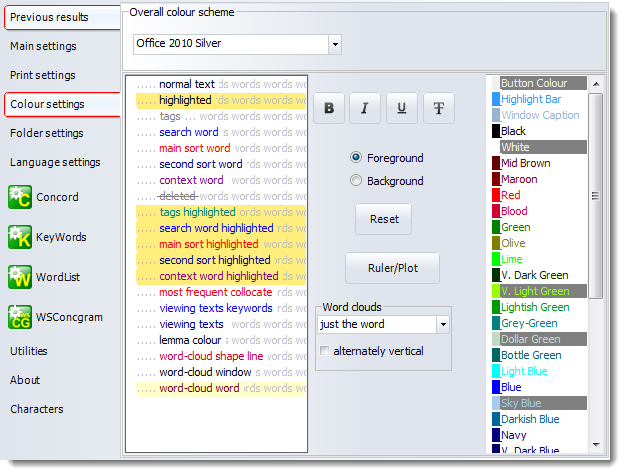Toggle underline formatting button
The height and width of the screenshot is (475, 625).
401,108
